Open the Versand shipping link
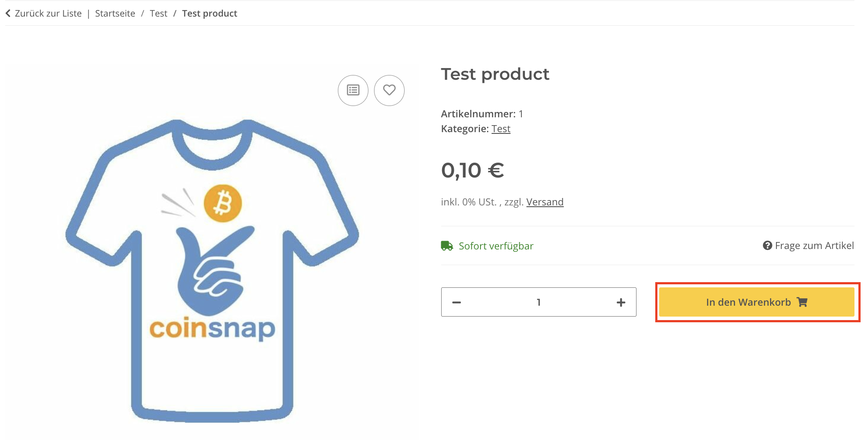Screen dimensions: 868x440 pyautogui.click(x=545, y=202)
